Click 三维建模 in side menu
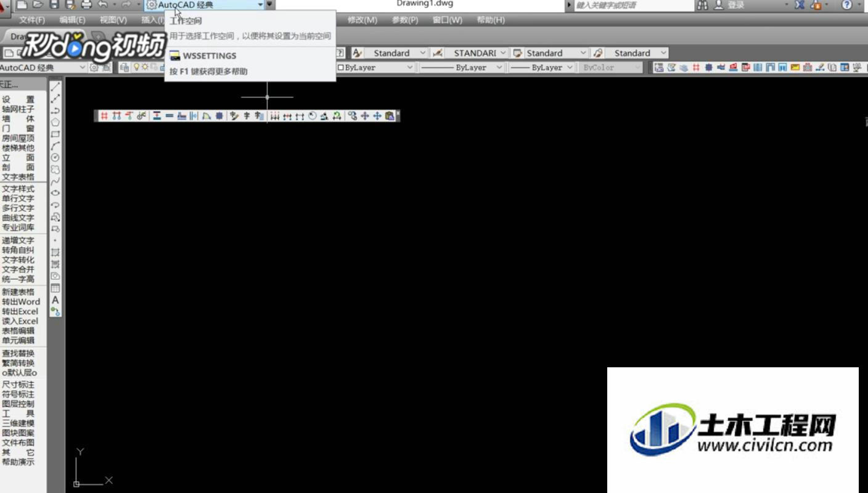This screenshot has width=868, height=493. [18, 423]
